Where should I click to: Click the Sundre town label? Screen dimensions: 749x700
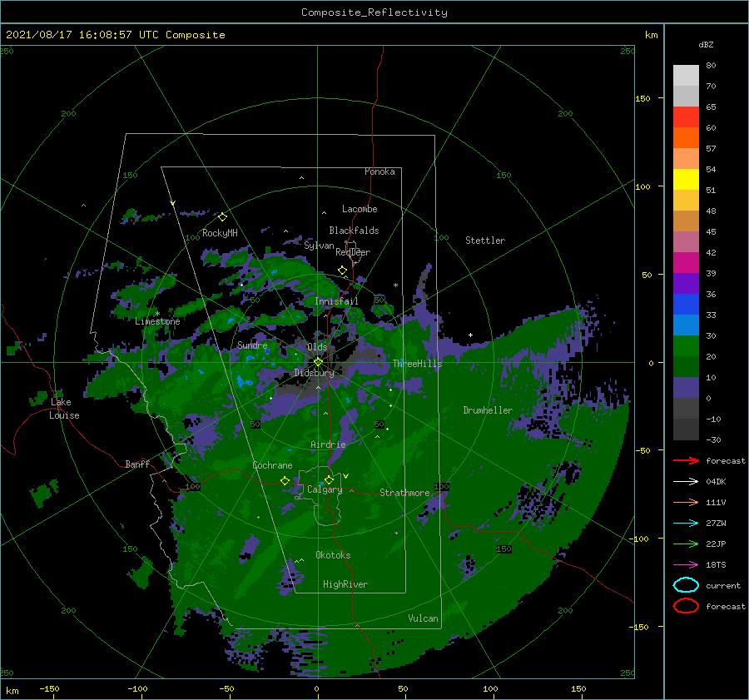point(252,345)
